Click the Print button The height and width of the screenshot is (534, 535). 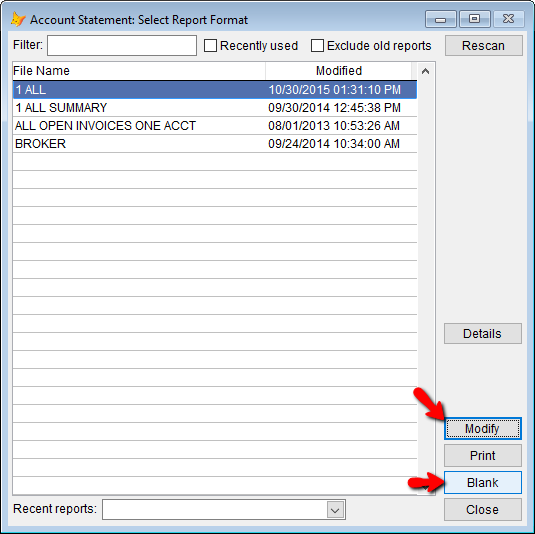482,456
